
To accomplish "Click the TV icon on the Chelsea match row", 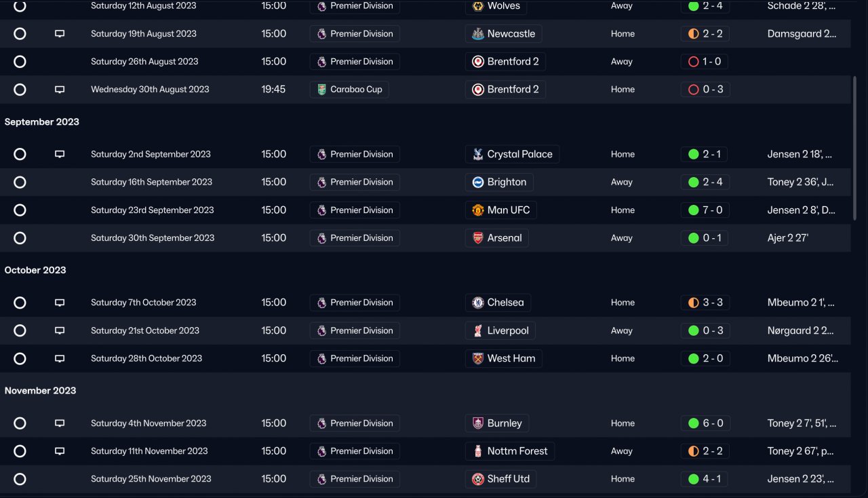I will pos(60,303).
